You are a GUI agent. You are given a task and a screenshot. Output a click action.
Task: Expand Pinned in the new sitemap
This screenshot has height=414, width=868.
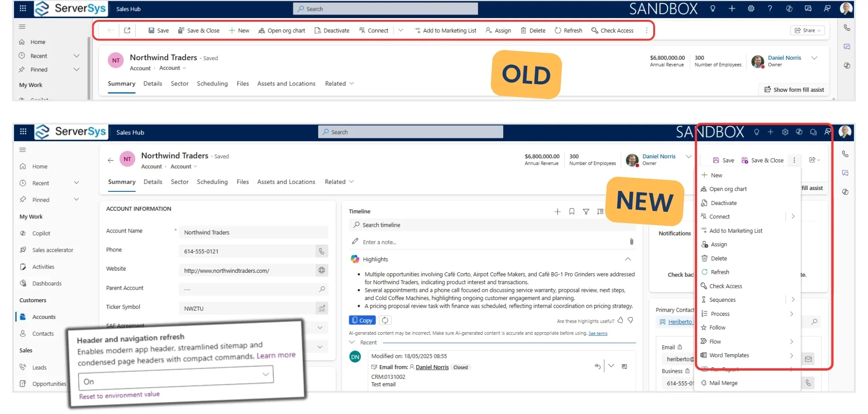(76, 200)
